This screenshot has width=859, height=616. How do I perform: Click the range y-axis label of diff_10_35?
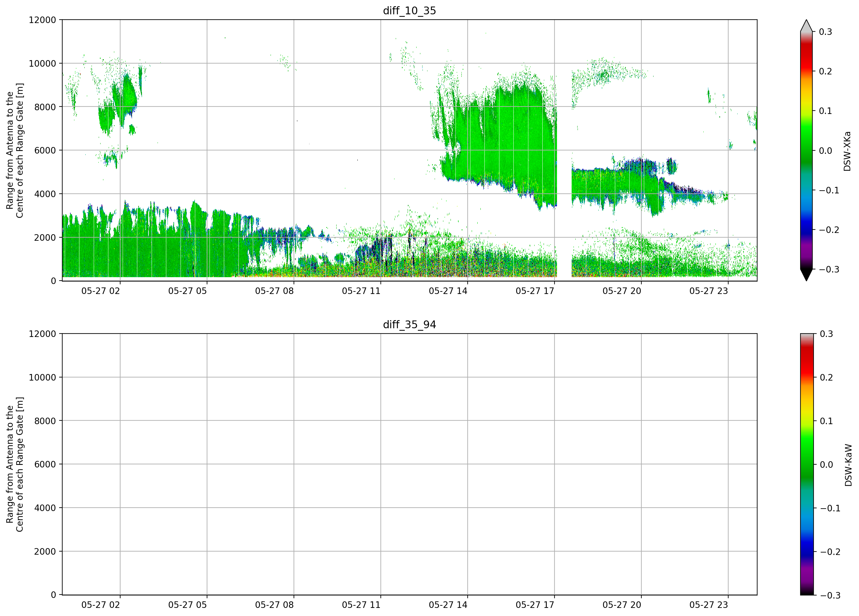15,150
